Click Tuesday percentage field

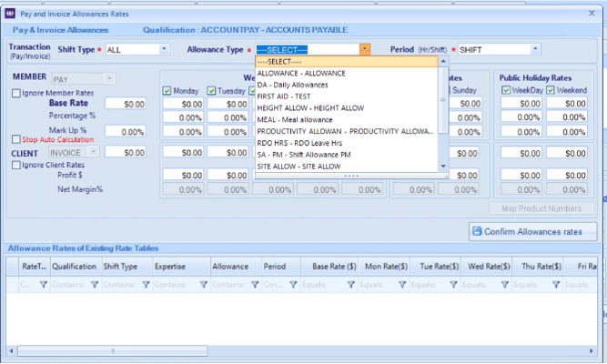coord(228,117)
